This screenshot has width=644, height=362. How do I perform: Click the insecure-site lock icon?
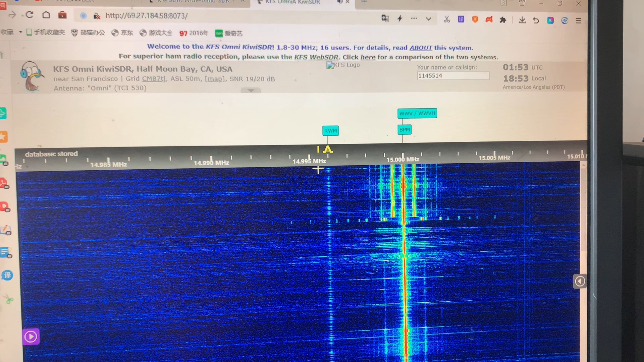pyautogui.click(x=97, y=16)
